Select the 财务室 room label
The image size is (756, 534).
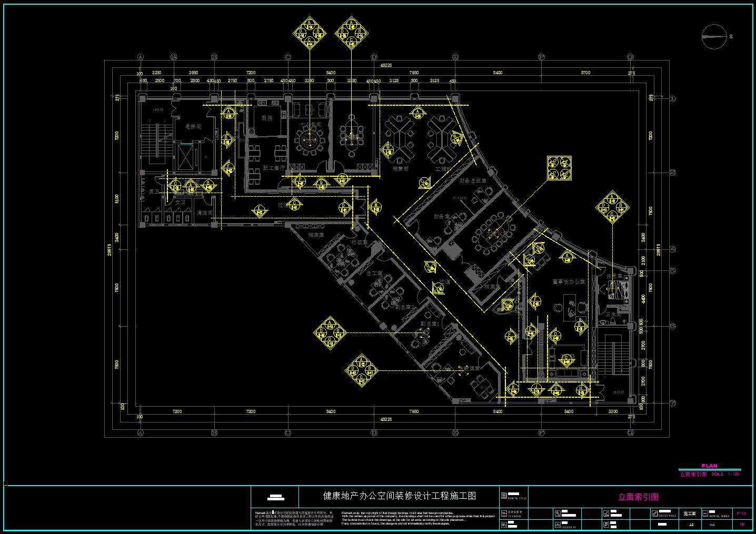[x=441, y=216]
